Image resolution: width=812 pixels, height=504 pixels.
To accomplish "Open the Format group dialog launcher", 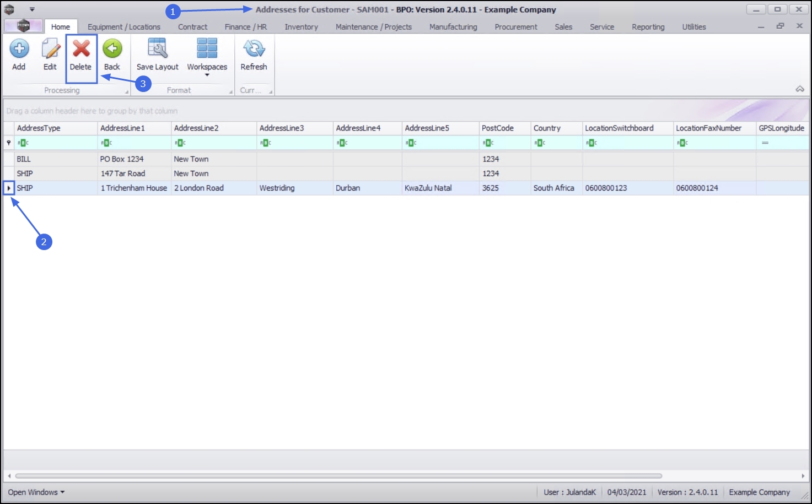I will [x=231, y=92].
